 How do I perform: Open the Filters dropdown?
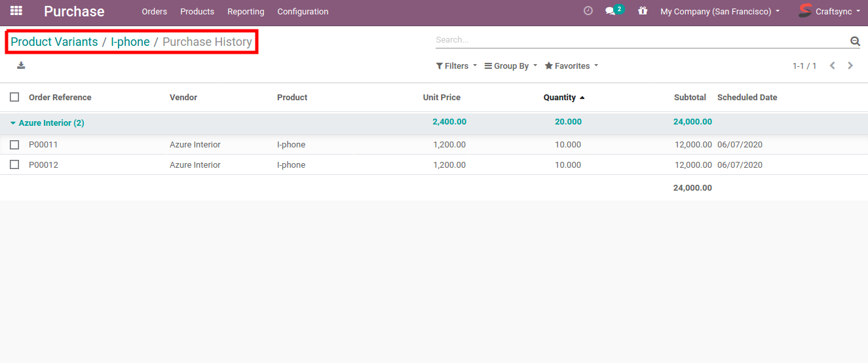point(456,66)
